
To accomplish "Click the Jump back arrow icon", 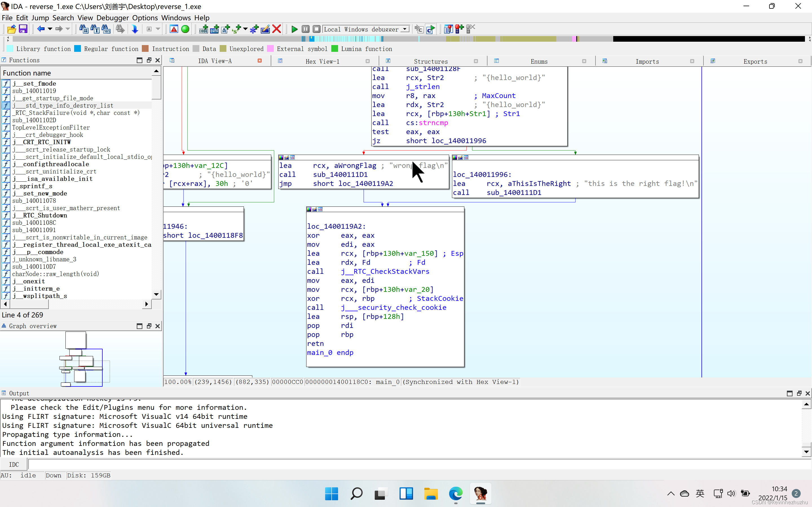I will tap(41, 29).
